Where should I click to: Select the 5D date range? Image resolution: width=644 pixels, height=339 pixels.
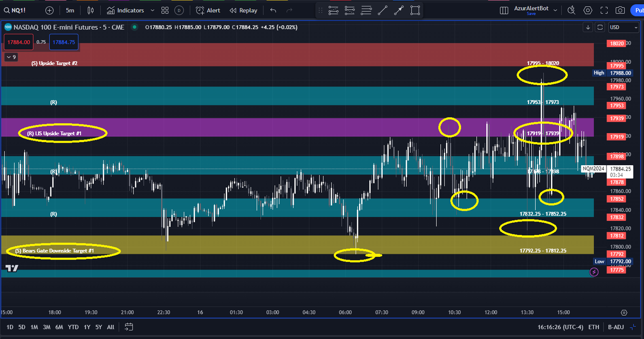22,327
